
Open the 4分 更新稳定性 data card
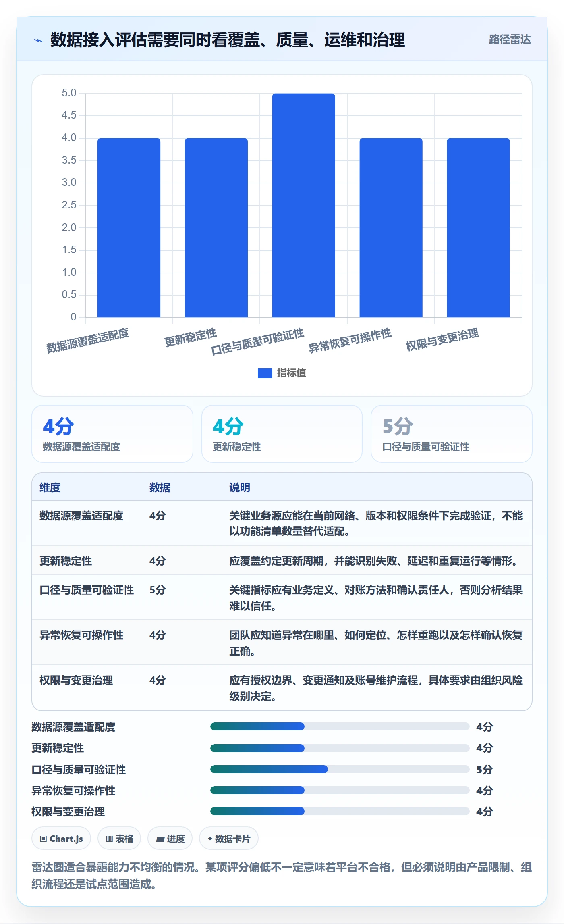[x=282, y=434]
